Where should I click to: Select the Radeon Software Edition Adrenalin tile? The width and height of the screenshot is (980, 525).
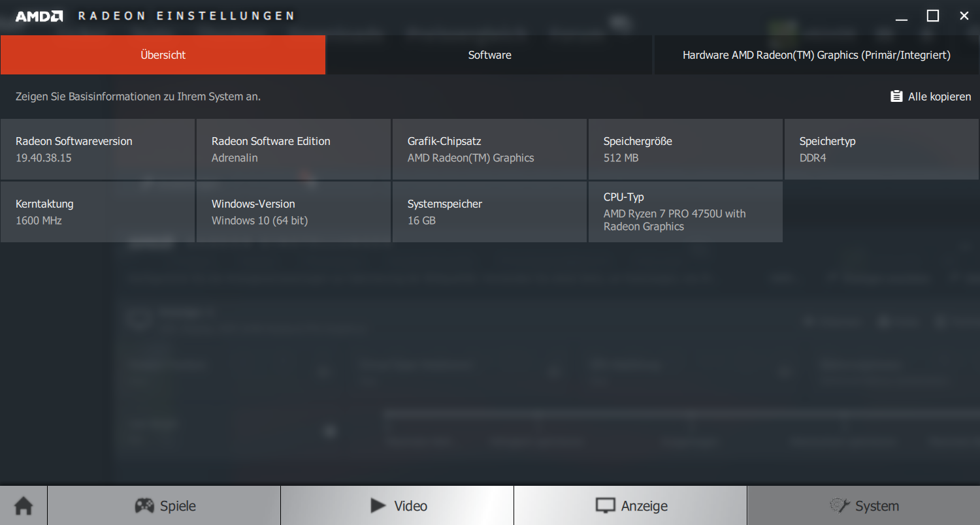click(293, 149)
